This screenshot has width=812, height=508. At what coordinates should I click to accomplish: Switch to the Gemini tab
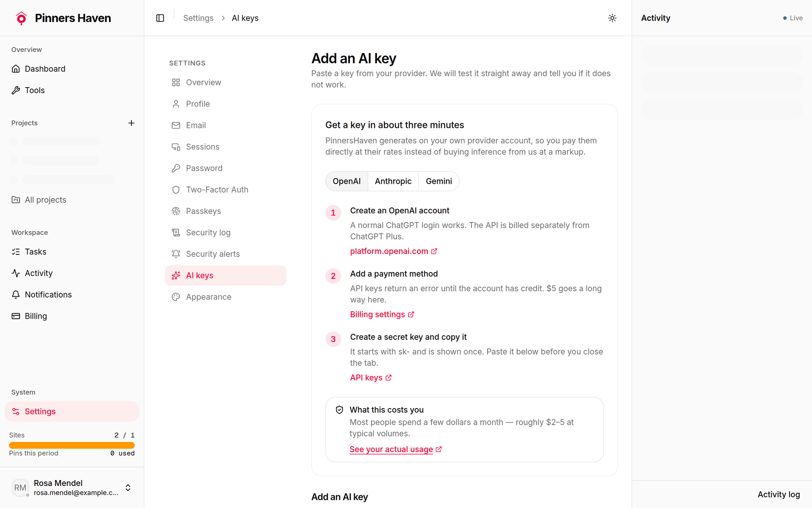[439, 181]
